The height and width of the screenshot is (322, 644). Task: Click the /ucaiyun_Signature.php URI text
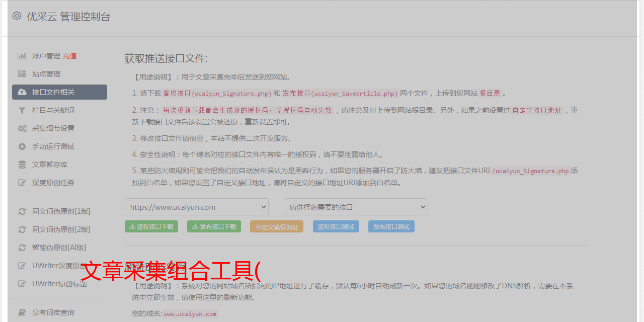pyautogui.click(x=530, y=171)
